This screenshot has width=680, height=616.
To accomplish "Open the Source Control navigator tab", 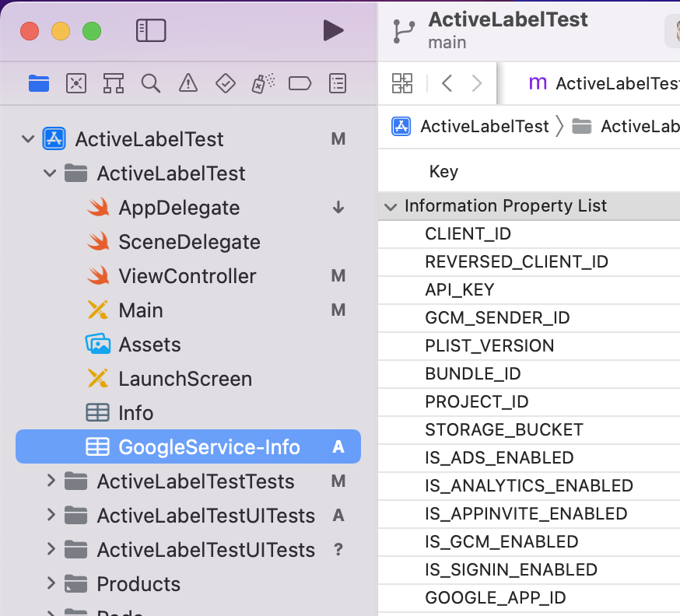I will click(76, 83).
